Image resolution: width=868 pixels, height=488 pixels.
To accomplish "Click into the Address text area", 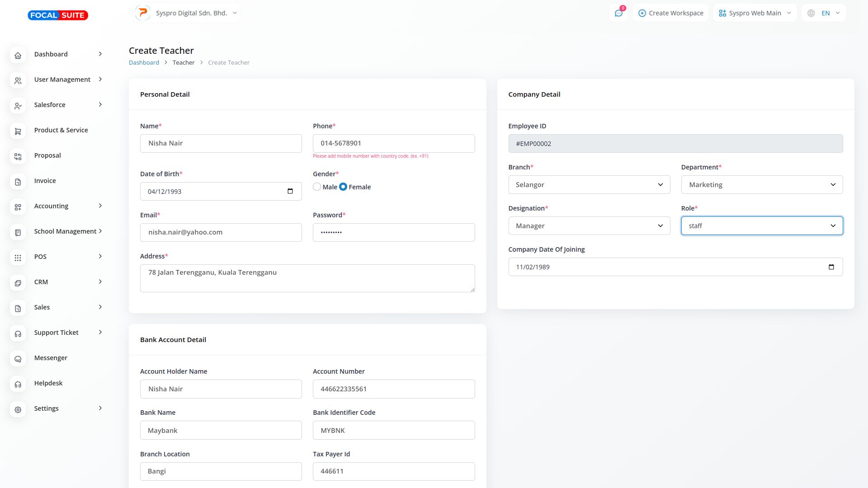I will click(307, 278).
